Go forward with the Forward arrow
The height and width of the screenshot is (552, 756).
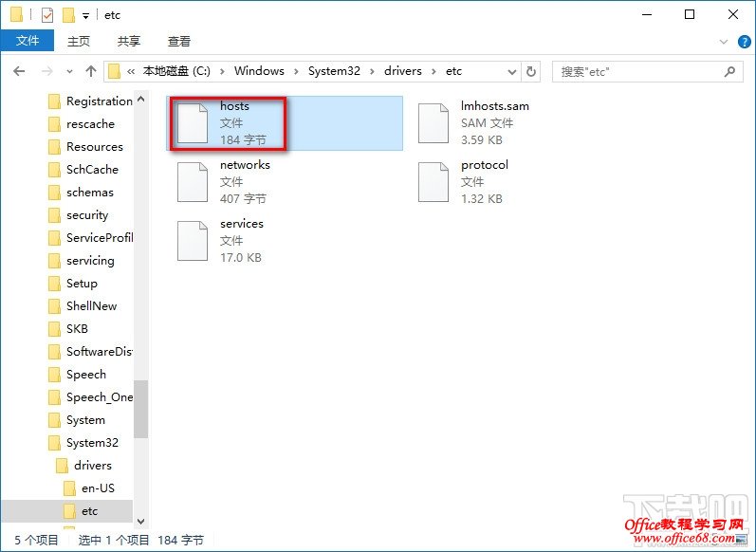point(47,72)
